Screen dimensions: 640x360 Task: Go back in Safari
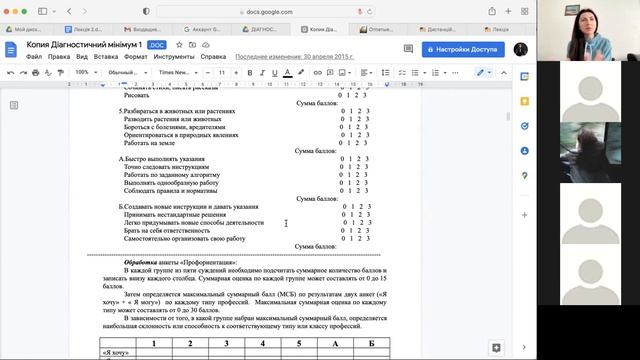(69, 11)
